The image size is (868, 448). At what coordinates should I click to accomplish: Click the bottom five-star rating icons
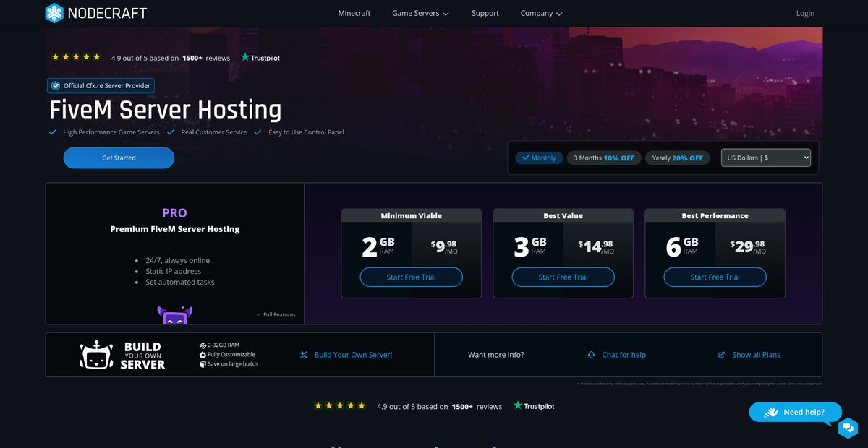[x=340, y=406]
